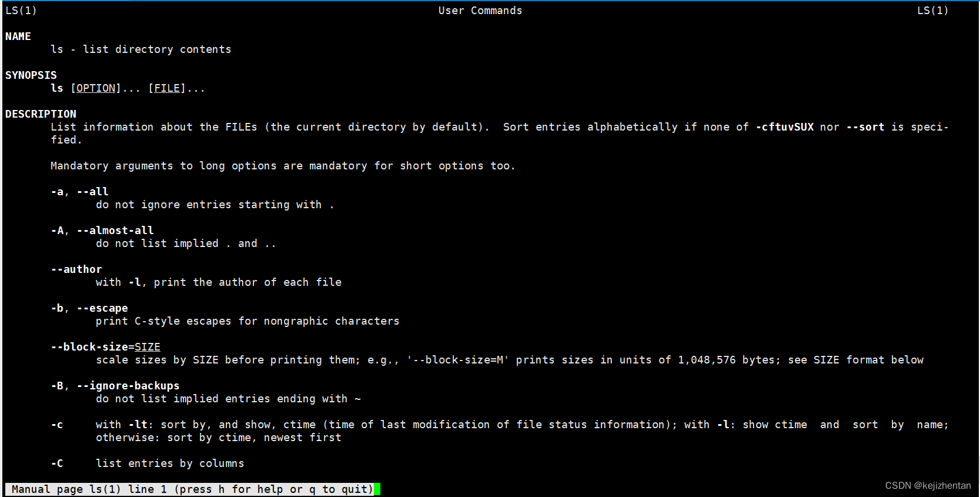Click the bold -lt text in -c description
Screen dimensions: 980x497
pos(138,425)
